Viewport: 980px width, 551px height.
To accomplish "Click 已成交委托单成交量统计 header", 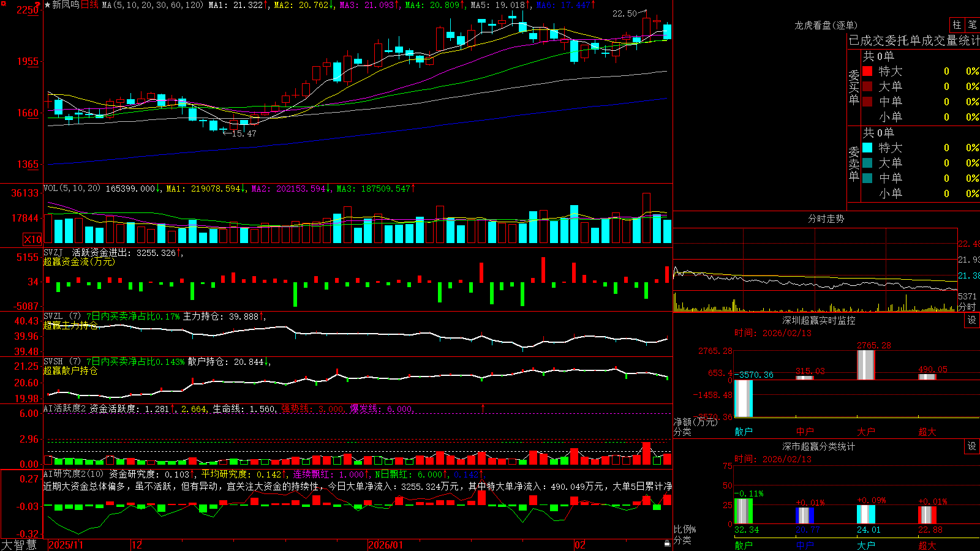I will 914,40.
